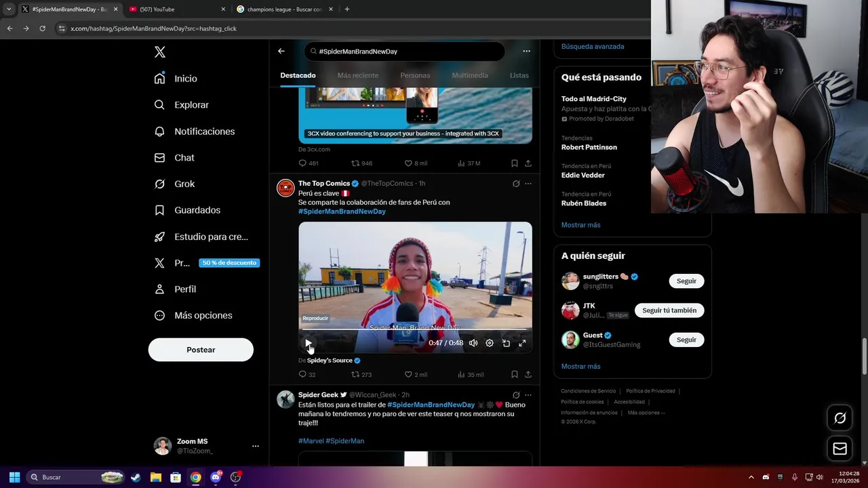This screenshot has width=868, height=488.
Task: View stats of 35 mil views post
Action: (471, 375)
